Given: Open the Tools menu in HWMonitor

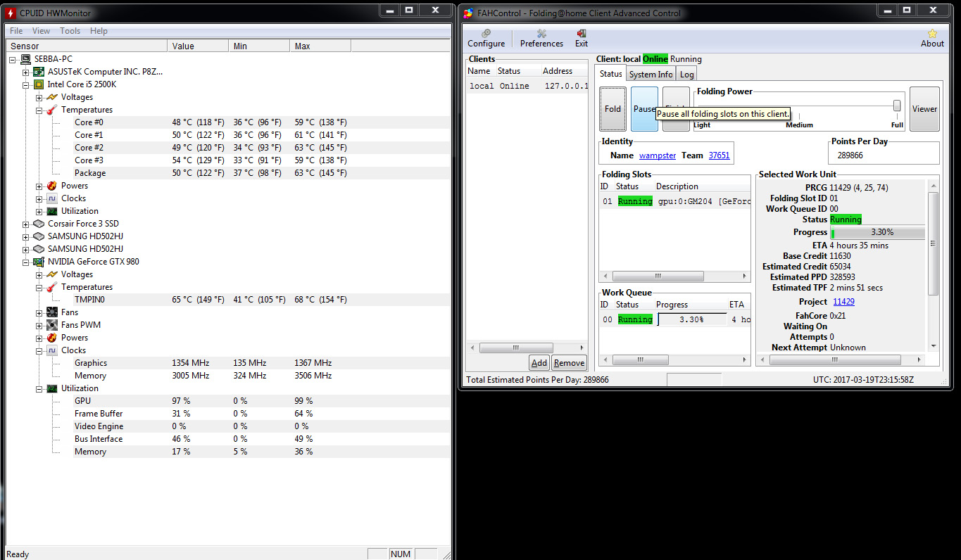Looking at the screenshot, I should 70,31.
